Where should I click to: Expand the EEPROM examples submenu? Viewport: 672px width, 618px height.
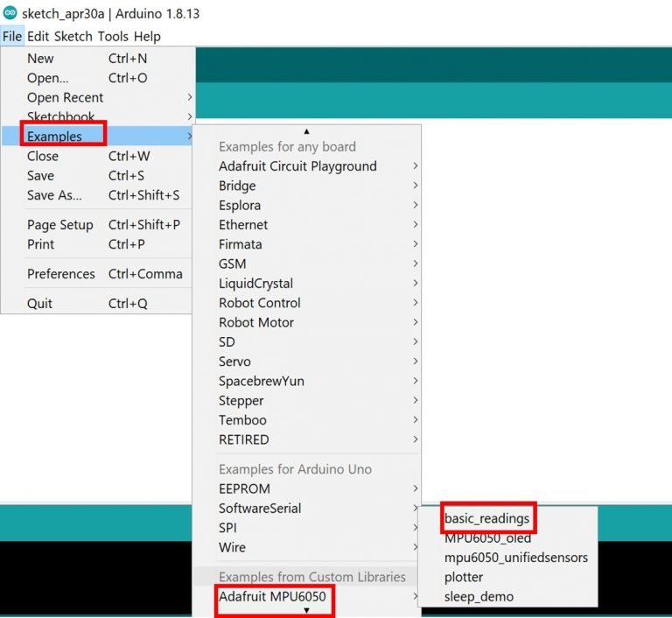pos(244,488)
